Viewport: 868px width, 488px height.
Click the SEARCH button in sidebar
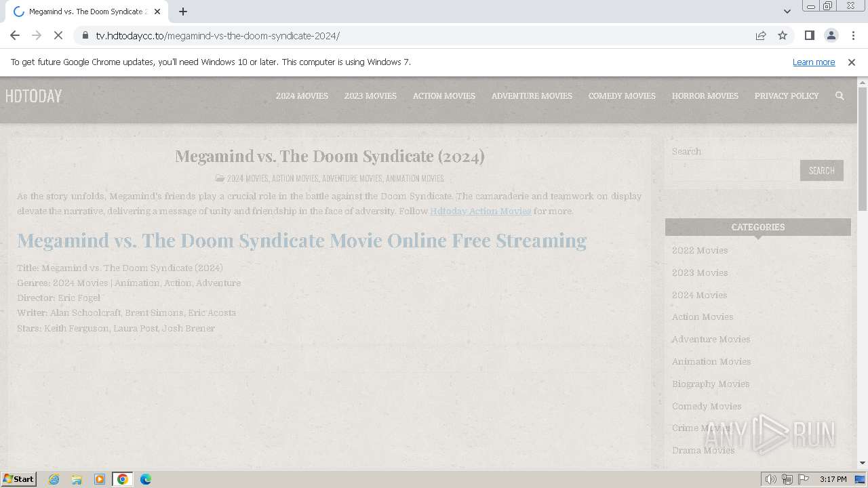click(821, 171)
